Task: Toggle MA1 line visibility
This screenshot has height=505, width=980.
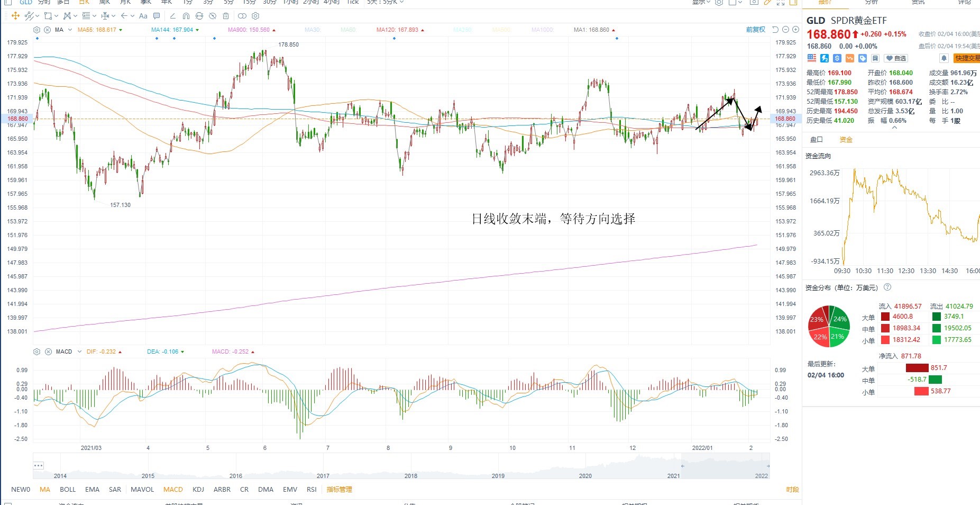Action: [x=594, y=30]
